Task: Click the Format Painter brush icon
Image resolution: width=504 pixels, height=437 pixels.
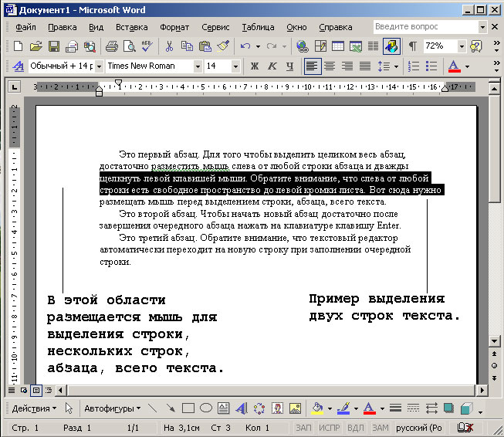Action: 223,46
